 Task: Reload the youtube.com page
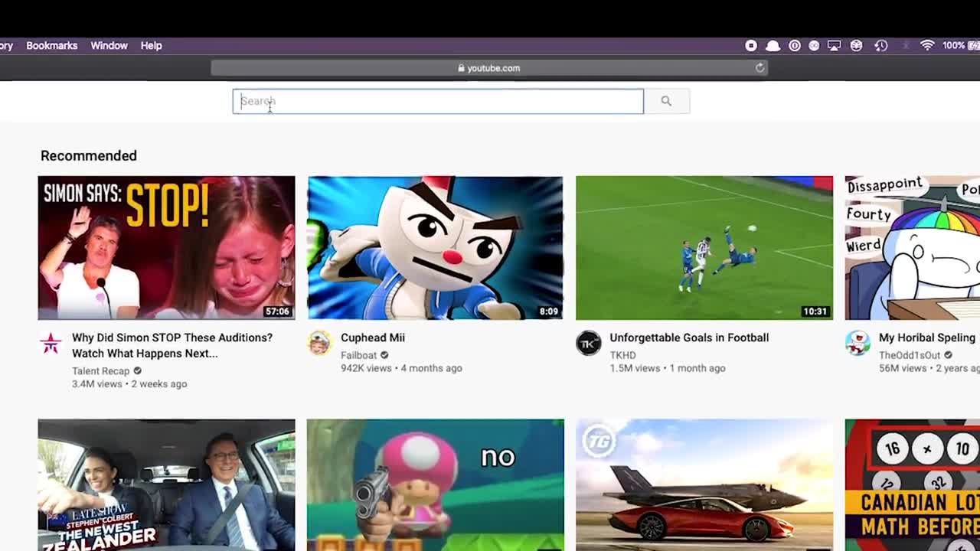point(759,68)
